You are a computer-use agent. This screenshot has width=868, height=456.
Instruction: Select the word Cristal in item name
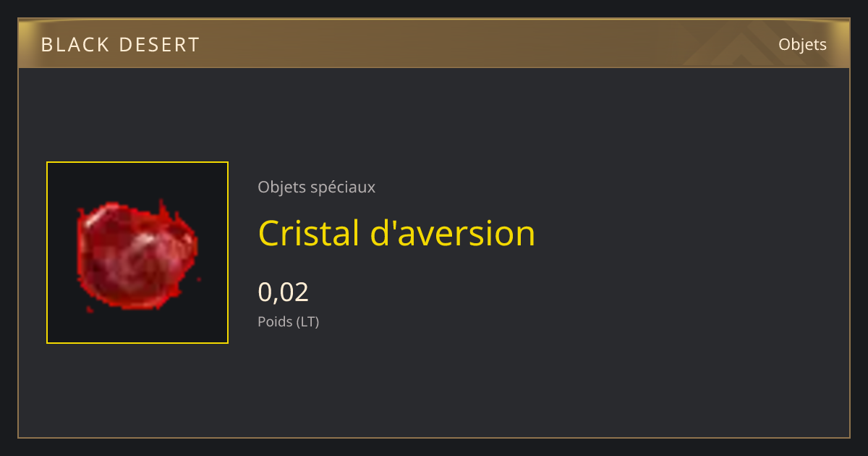(x=309, y=233)
